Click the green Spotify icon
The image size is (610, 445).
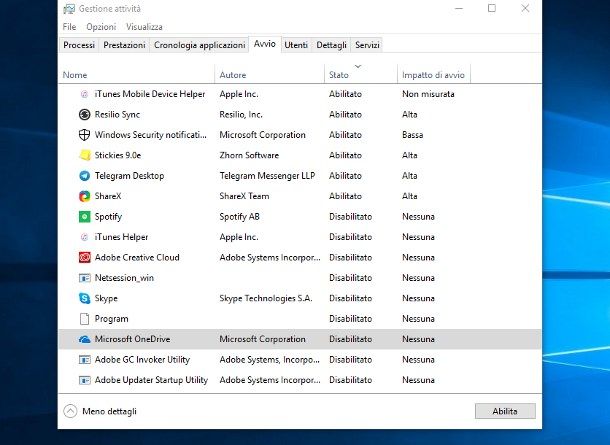(x=84, y=216)
